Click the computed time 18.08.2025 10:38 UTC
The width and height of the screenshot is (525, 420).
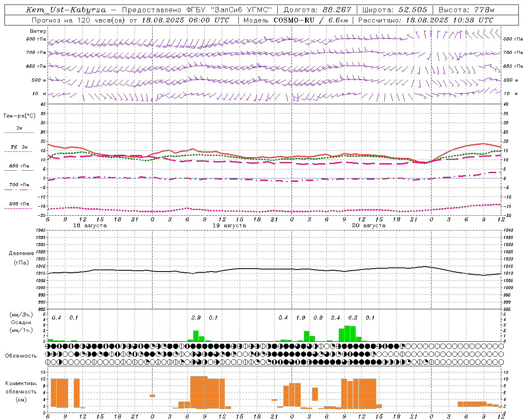tap(450, 20)
